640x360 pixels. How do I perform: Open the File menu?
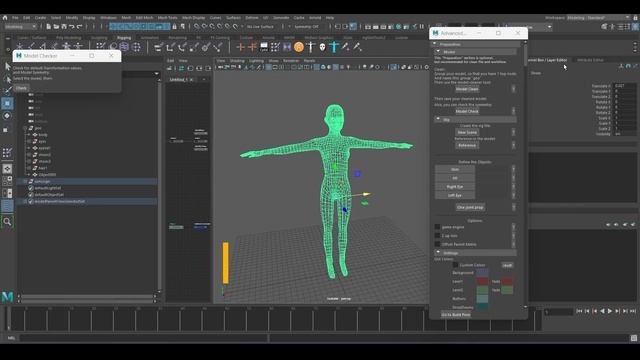pos(15,18)
